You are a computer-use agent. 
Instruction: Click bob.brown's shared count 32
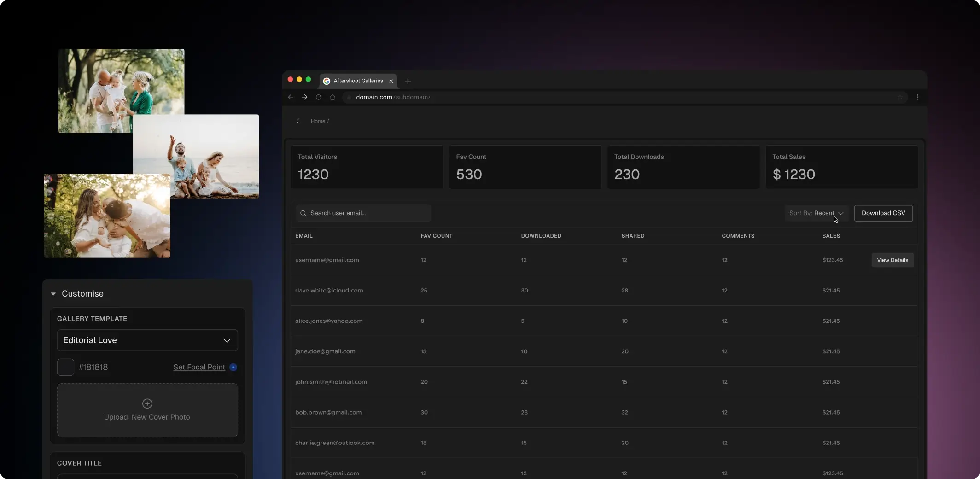click(x=624, y=412)
